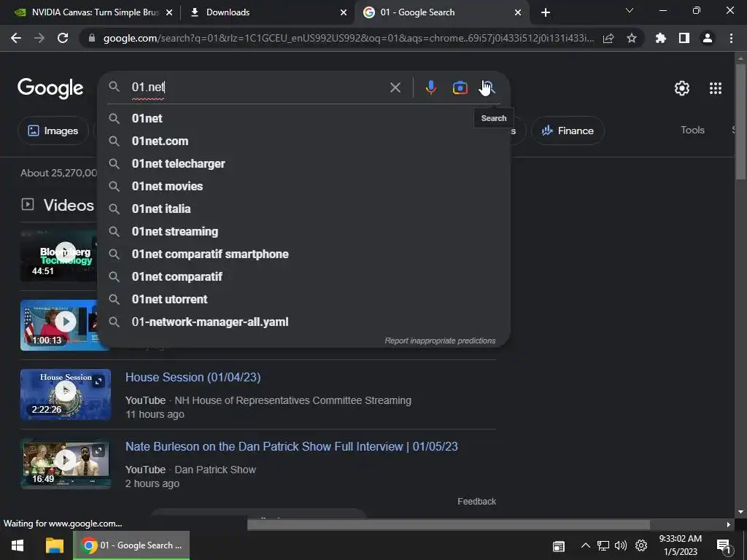747x560 pixels.
Task: Open search Tools options
Action: tap(692, 130)
